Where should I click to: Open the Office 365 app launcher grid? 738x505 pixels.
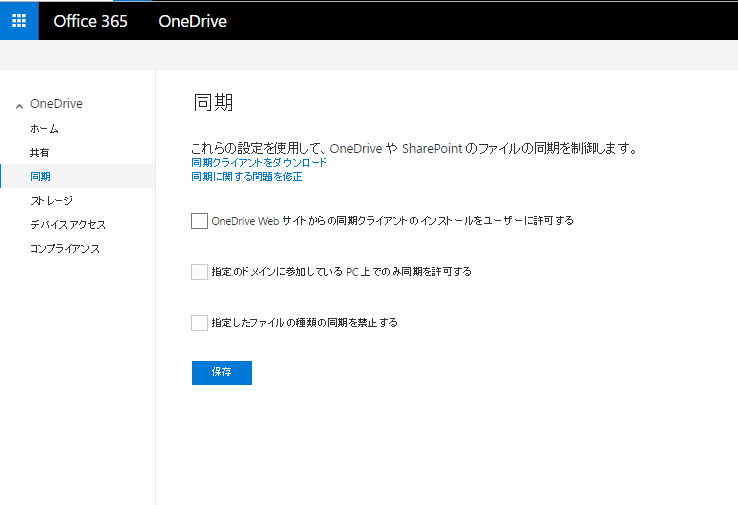[19, 21]
